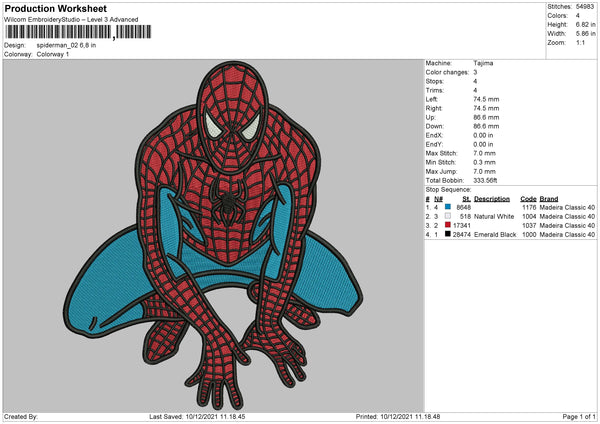Click the red thread color swatch

[448, 225]
